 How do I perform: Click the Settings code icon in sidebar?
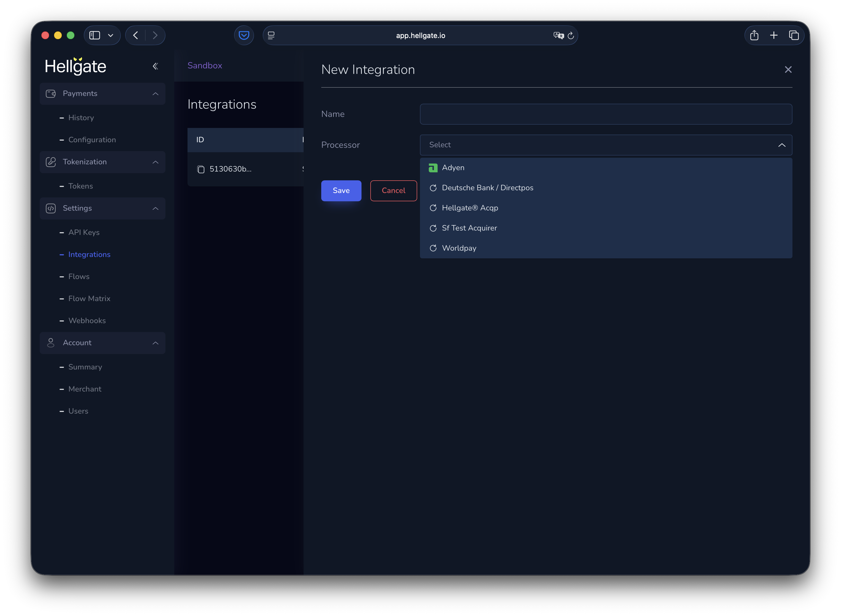point(51,208)
